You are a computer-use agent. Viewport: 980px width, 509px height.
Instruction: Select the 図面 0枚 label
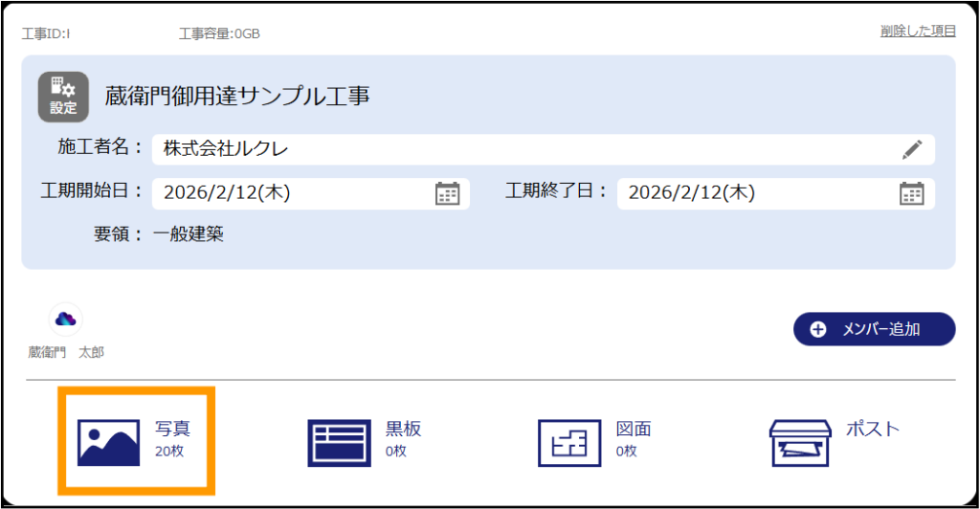pyautogui.click(x=634, y=439)
